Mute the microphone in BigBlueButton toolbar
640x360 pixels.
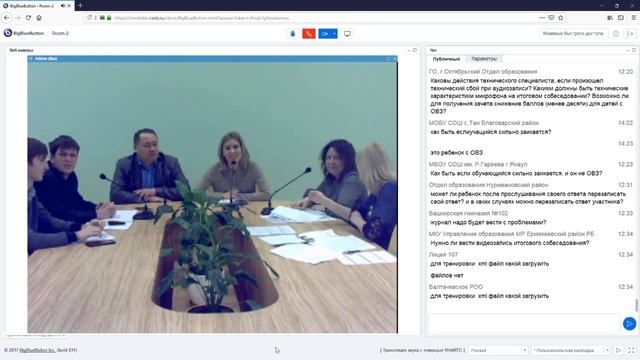point(293,33)
